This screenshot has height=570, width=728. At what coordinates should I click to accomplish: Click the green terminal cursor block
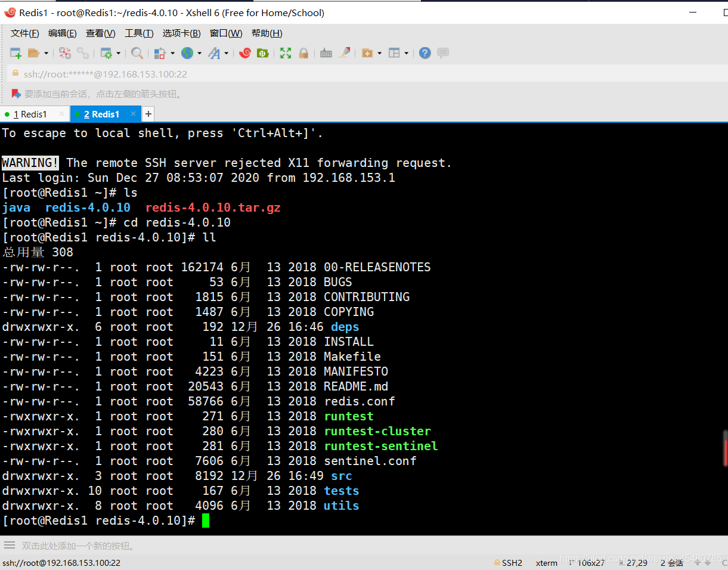point(206,521)
